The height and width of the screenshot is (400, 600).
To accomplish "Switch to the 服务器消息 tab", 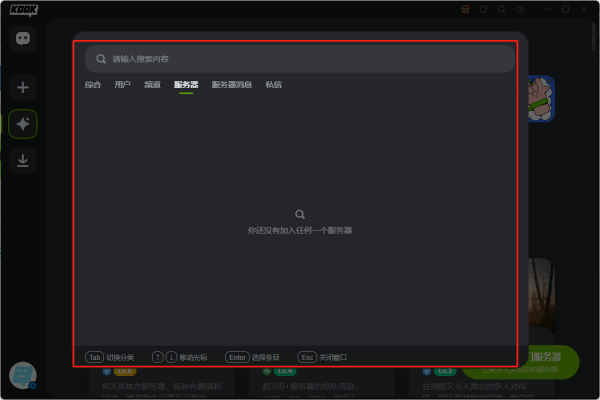I will click(232, 85).
